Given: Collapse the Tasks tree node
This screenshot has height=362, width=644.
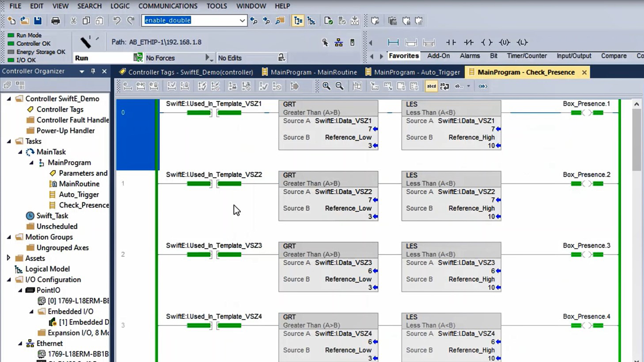Looking at the screenshot, I should [x=9, y=141].
